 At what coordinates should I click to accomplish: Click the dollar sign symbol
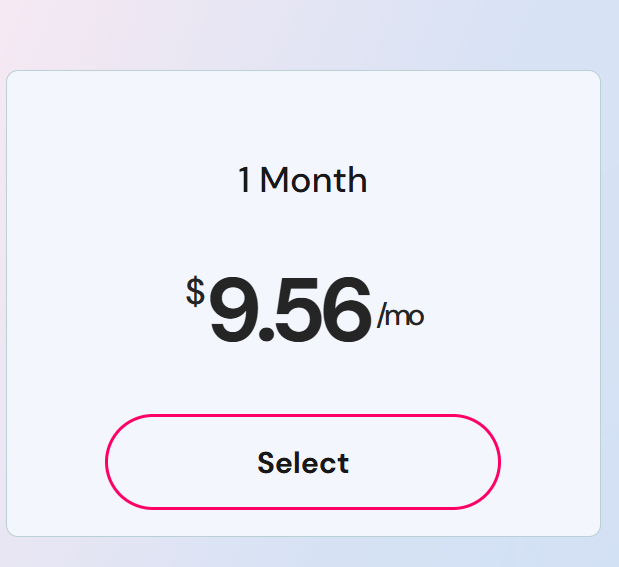pos(195,292)
